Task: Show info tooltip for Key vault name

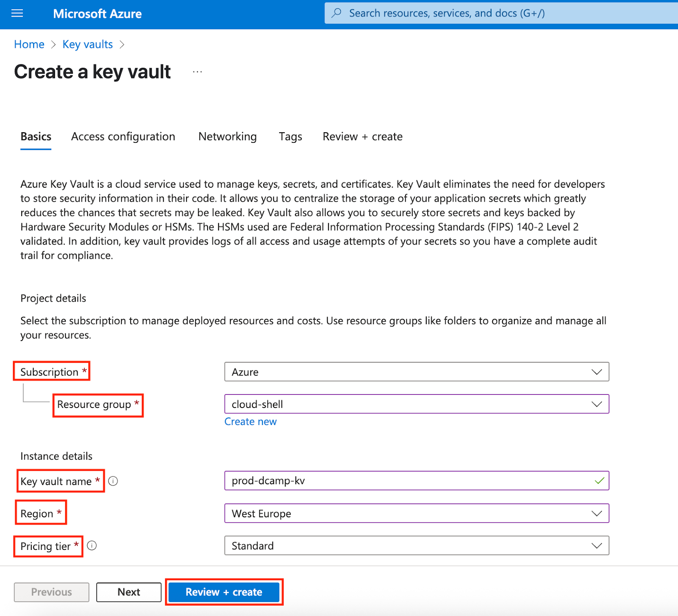Action: (x=113, y=481)
